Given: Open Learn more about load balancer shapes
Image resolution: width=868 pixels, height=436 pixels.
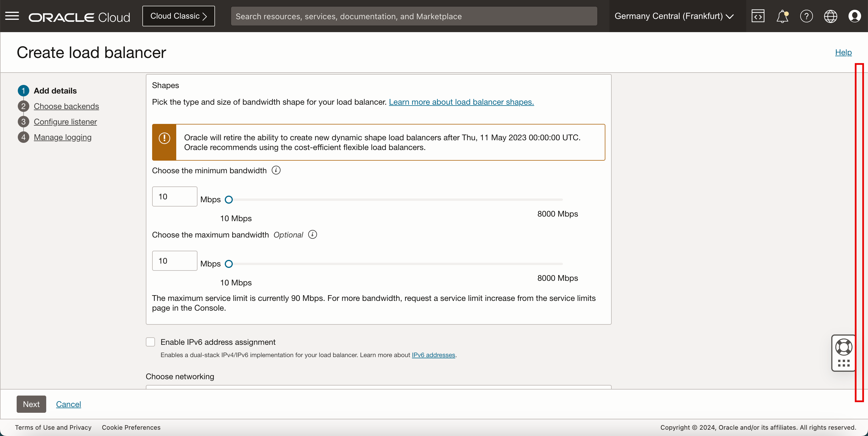Looking at the screenshot, I should coord(461,102).
